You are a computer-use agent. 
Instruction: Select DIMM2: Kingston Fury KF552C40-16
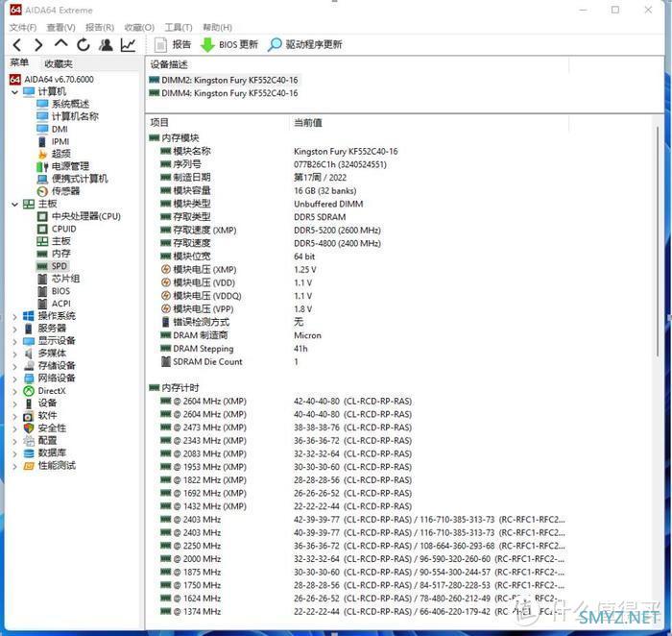pos(224,80)
